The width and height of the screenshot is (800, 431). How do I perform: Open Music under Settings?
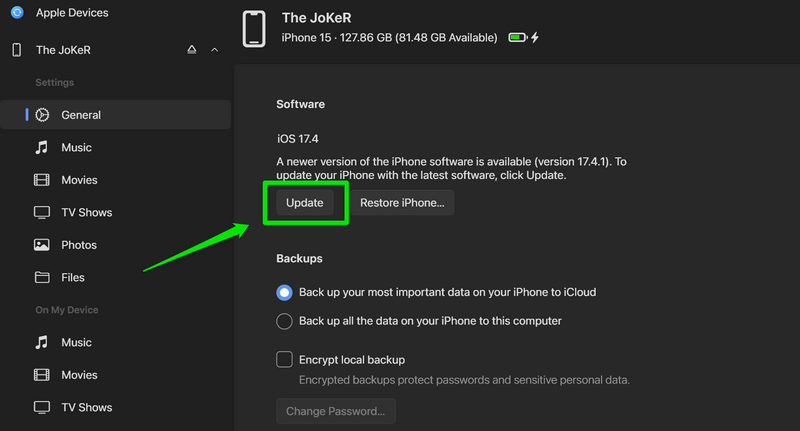pos(76,147)
